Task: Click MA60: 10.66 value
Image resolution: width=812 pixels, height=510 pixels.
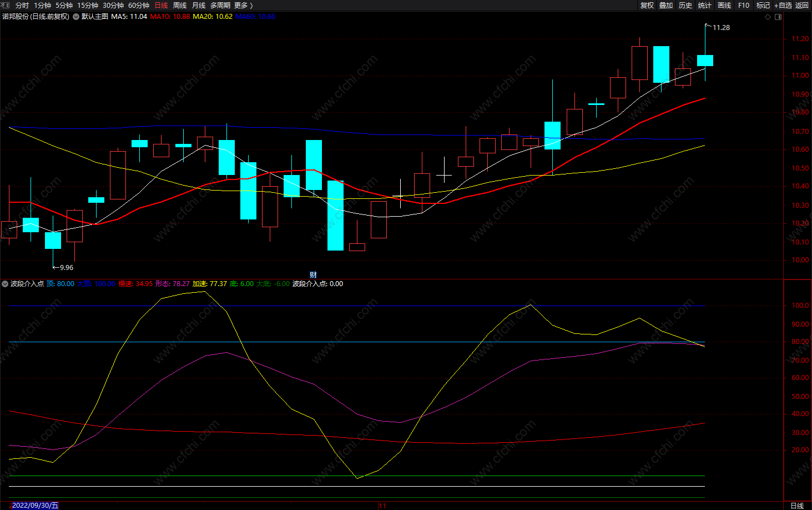Action: pos(255,17)
